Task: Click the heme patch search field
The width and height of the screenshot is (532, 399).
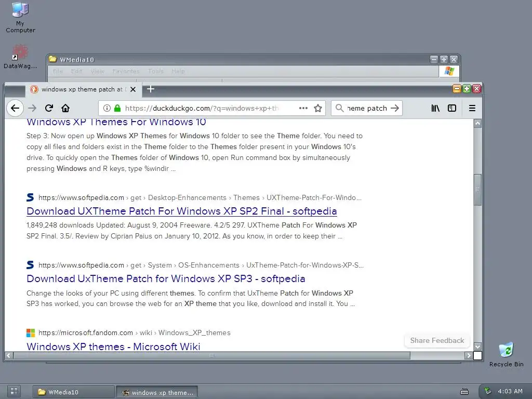Action: tap(367, 108)
